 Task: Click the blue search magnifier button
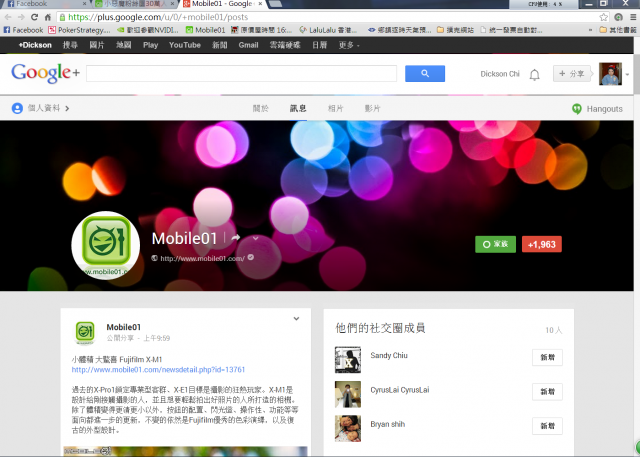(x=425, y=73)
